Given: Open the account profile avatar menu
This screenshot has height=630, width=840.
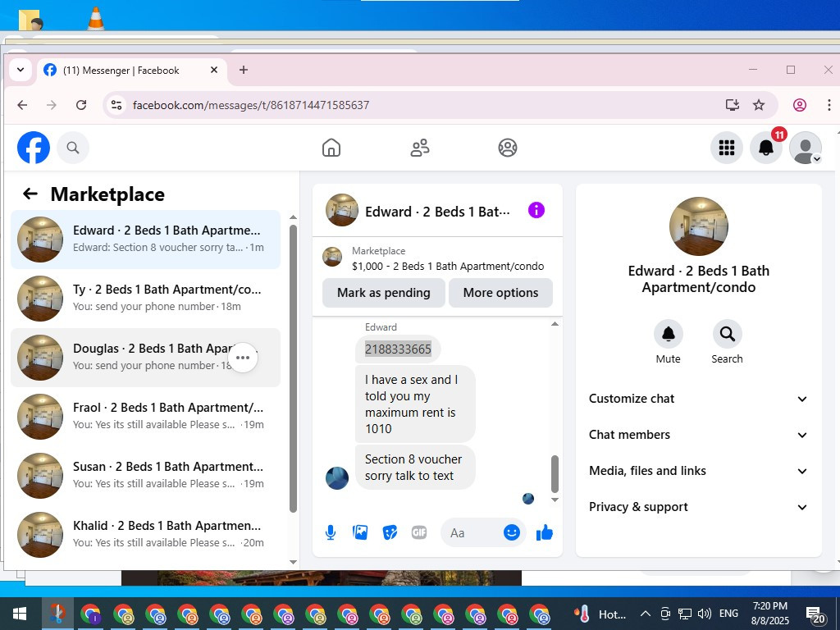Looking at the screenshot, I should [806, 148].
